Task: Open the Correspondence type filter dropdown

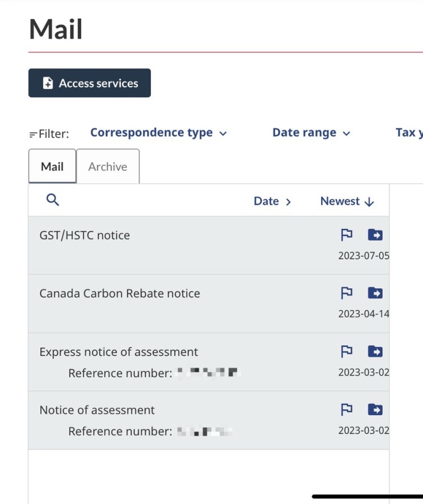Action: point(159,133)
